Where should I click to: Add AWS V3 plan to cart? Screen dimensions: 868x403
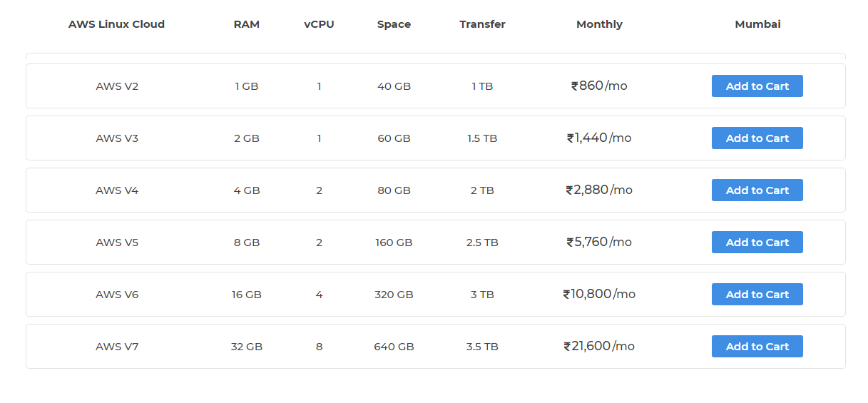coord(757,138)
